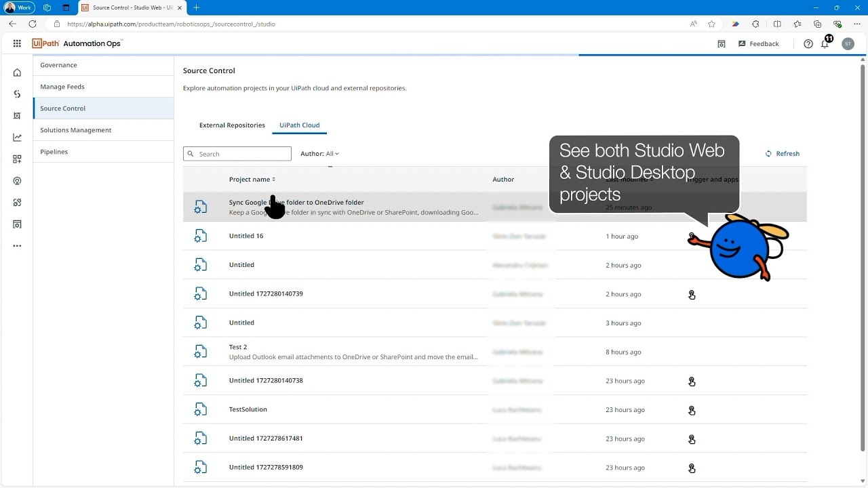This screenshot has height=488, width=868.
Task: Click the ellipsis More icon in left rail
Action: pos(17,246)
